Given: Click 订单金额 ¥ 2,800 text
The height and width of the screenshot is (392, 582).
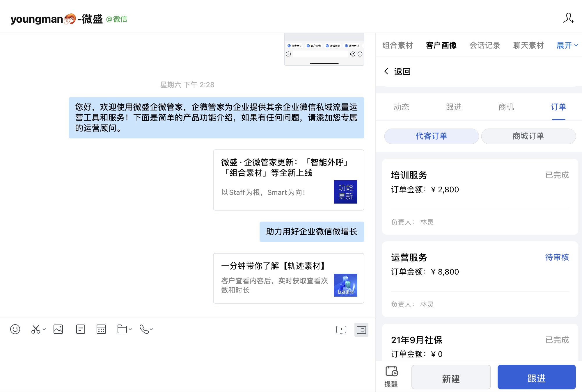Looking at the screenshot, I should 425,190.
